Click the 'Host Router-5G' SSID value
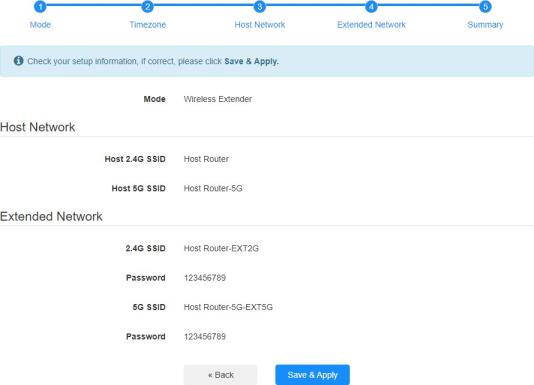 coord(213,188)
